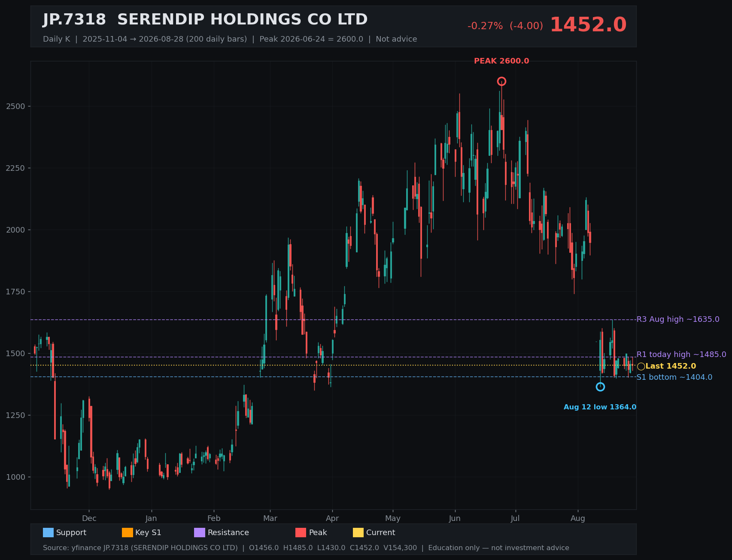Select the yellow Current legend swatch
The height and width of the screenshot is (560, 732).
pyautogui.click(x=358, y=533)
